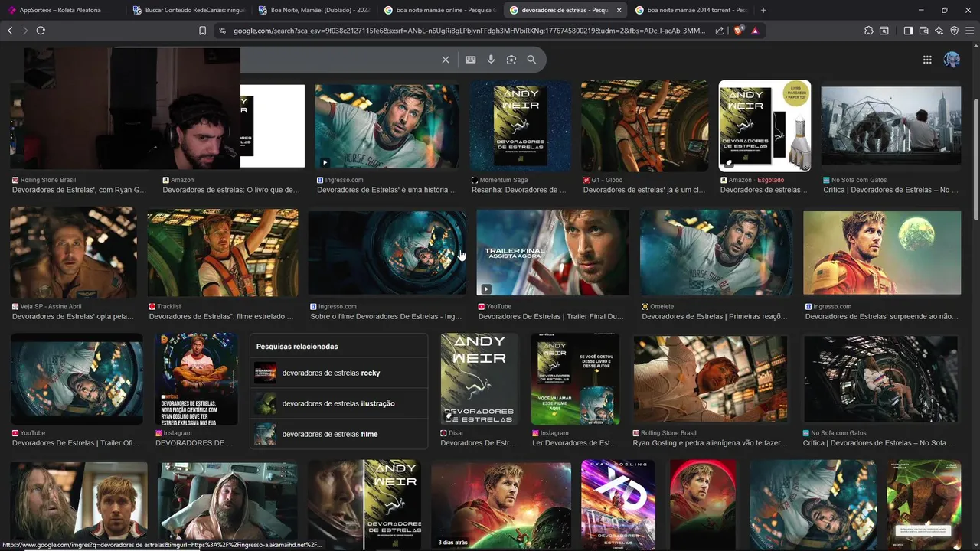Bookmark this page with the bookmark icon
Viewport: 980px width, 551px height.
tap(202, 31)
